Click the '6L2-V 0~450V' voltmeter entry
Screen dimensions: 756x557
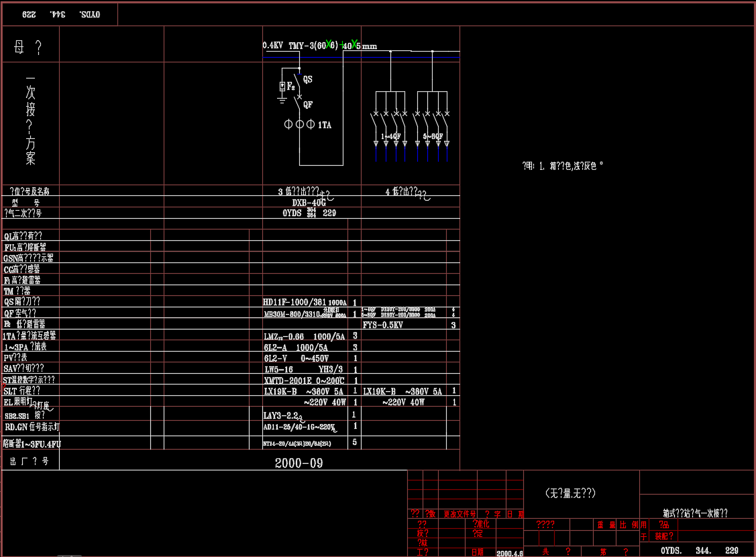point(296,358)
